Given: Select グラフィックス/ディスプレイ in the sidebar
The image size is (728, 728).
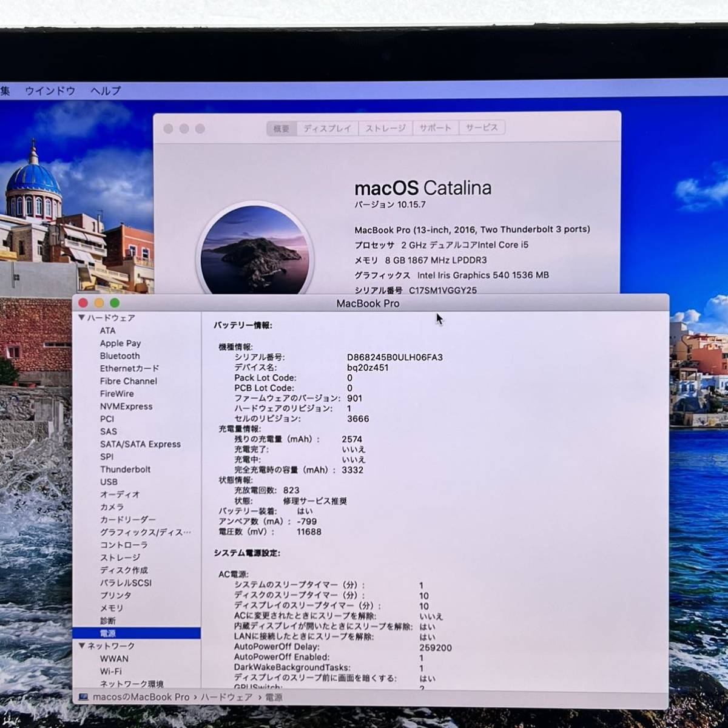Looking at the screenshot, I should click(146, 533).
